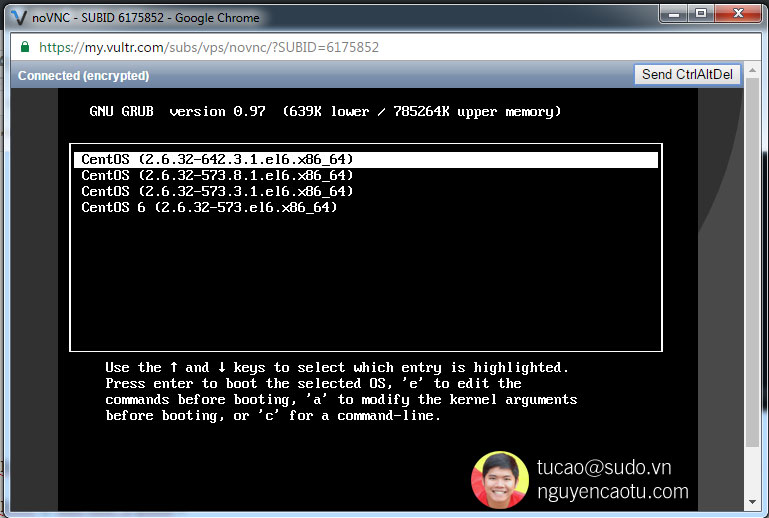
Task: Click scrollbar up arrow at top right
Action: (753, 70)
